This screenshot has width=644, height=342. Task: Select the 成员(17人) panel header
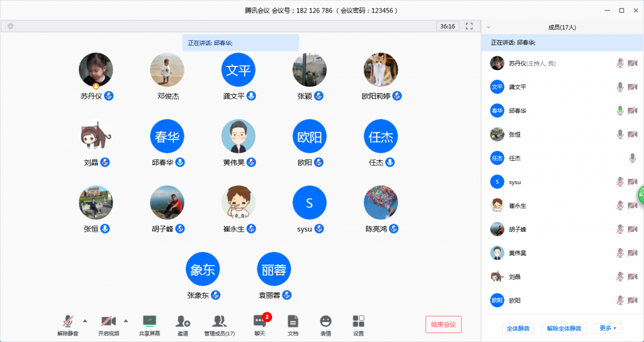(x=561, y=26)
